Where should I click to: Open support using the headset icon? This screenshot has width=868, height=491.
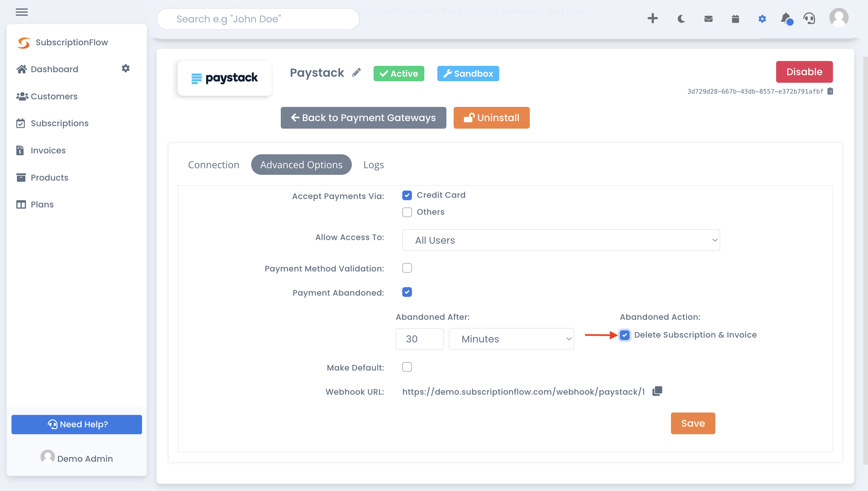(810, 19)
